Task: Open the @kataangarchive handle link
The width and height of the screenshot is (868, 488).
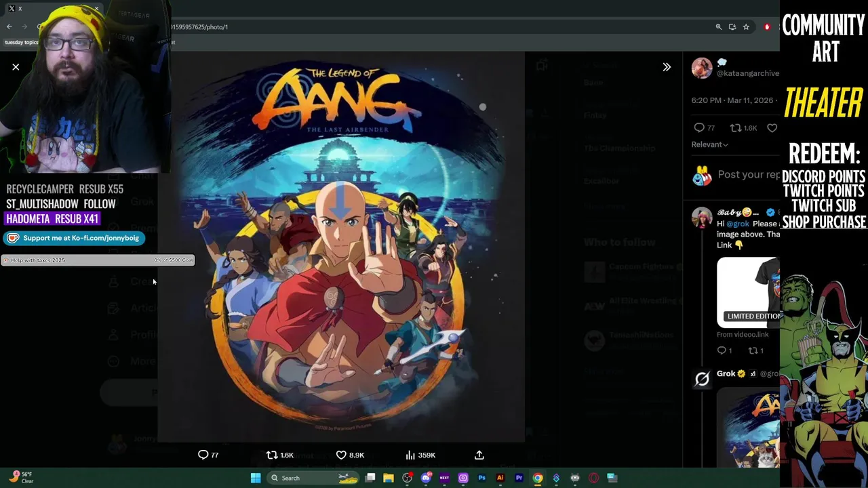Action: click(748, 73)
